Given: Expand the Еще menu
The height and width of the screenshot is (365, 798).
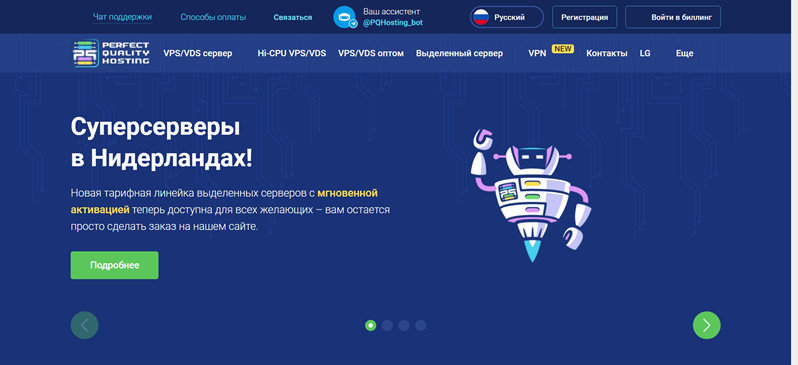Looking at the screenshot, I should click(685, 53).
